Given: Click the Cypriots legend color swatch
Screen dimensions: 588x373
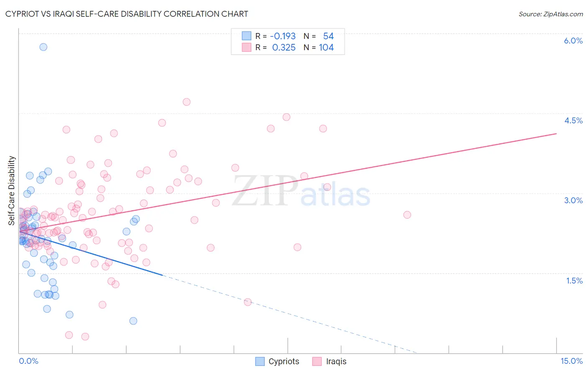Looking at the screenshot, I should [x=260, y=361].
